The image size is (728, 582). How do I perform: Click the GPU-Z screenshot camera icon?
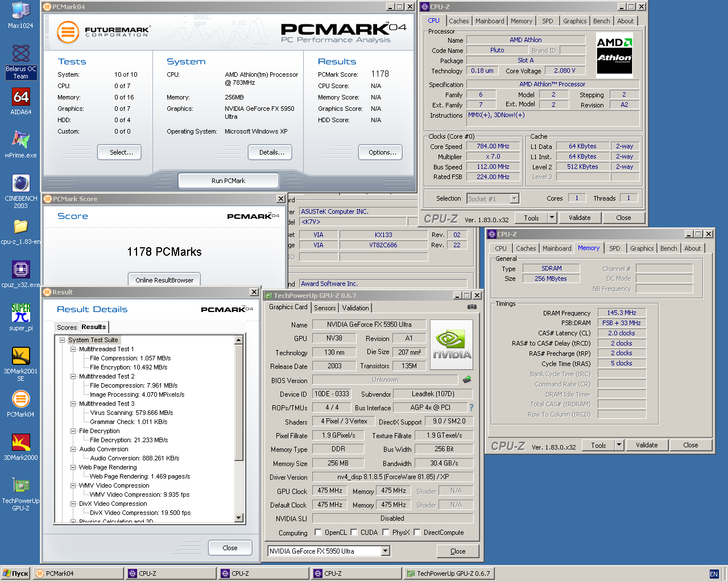tap(472, 307)
